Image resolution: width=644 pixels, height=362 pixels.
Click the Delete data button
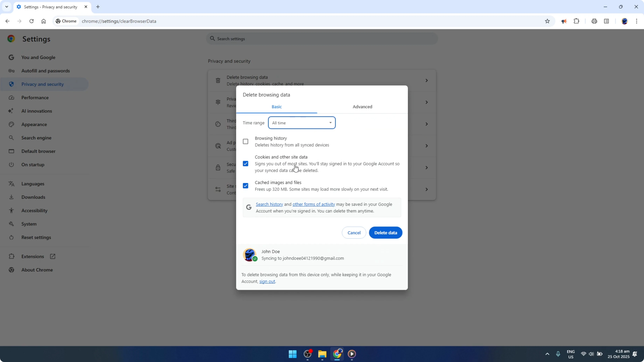click(x=386, y=233)
